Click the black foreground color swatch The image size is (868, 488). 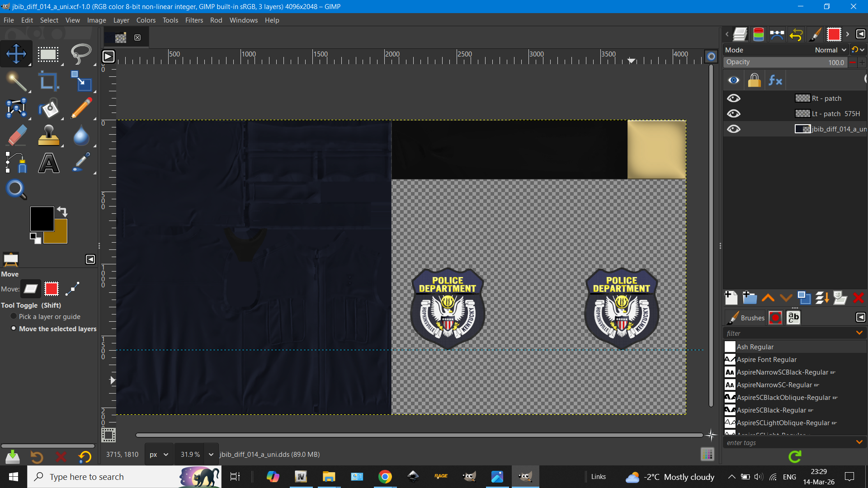pyautogui.click(x=41, y=217)
